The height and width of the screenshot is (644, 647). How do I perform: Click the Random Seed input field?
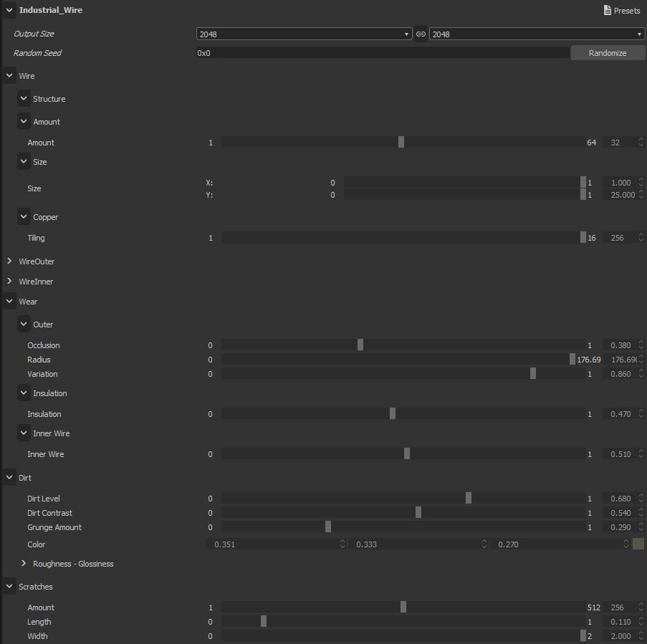[x=383, y=53]
